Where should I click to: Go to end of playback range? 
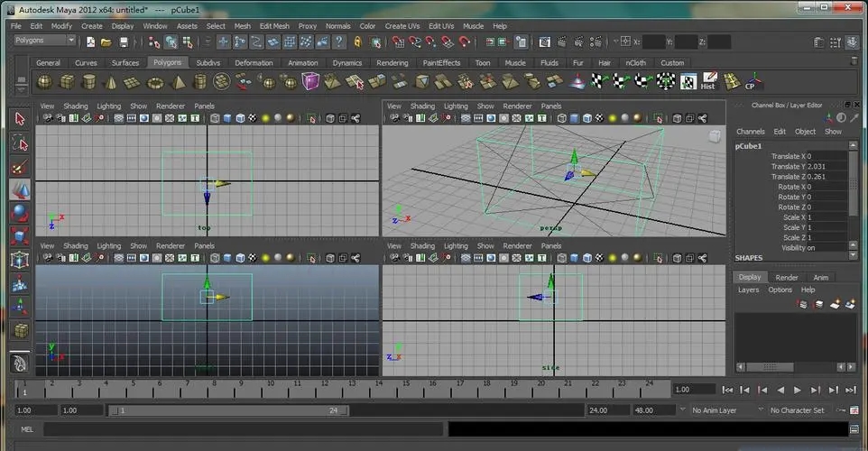(x=851, y=391)
